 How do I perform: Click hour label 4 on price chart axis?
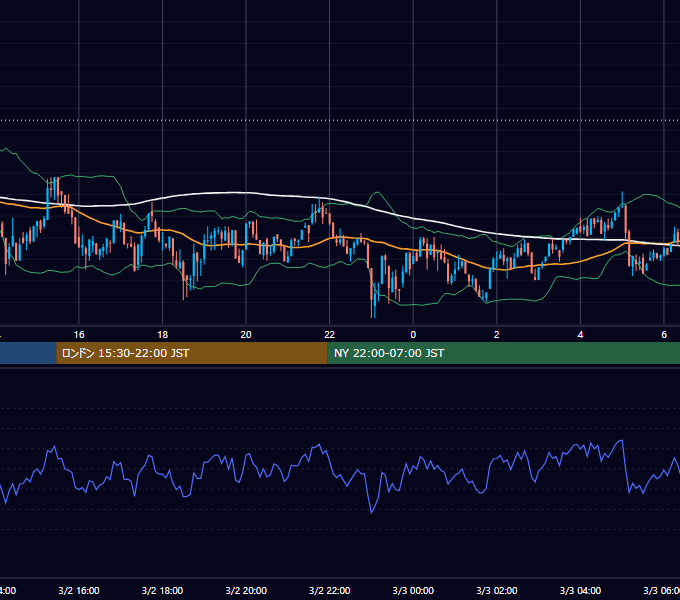580,335
